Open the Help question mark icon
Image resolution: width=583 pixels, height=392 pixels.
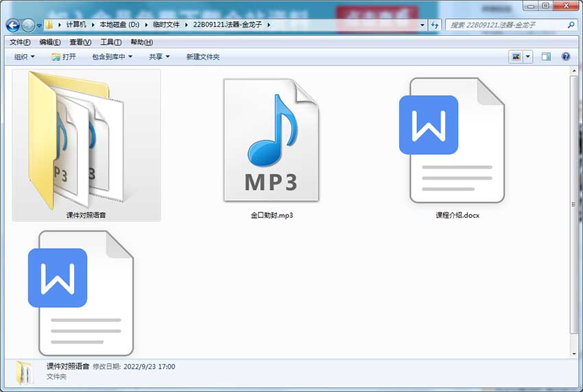tap(566, 57)
